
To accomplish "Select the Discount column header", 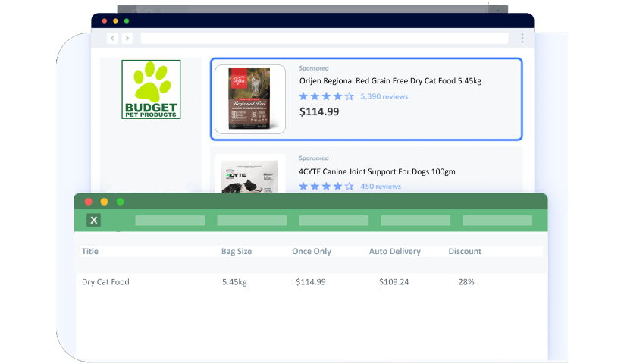I will (x=465, y=252).
